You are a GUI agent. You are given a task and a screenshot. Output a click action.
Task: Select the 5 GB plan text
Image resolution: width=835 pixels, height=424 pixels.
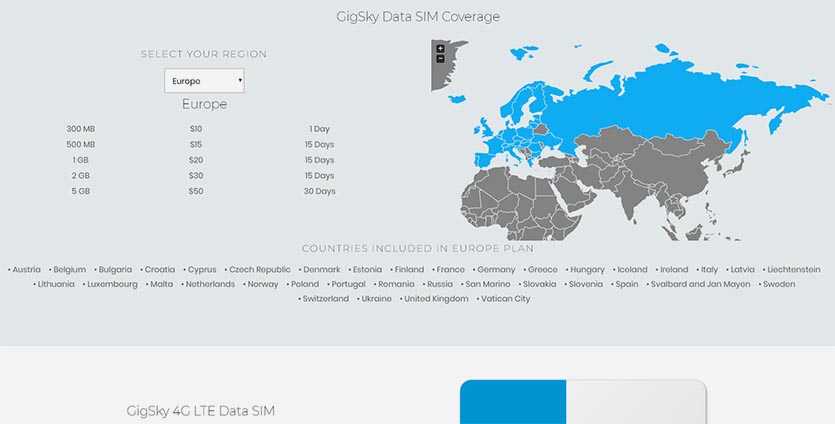81,191
